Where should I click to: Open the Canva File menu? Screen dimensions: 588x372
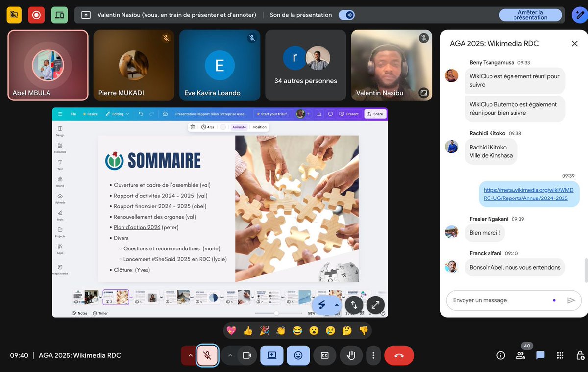[x=73, y=114]
